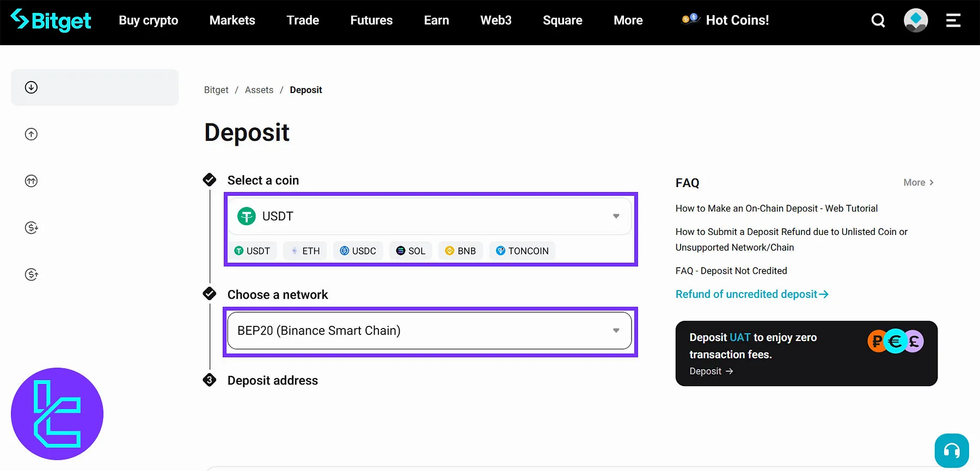Select the USDC quick coin chip
This screenshot has height=471, width=980.
(358, 251)
